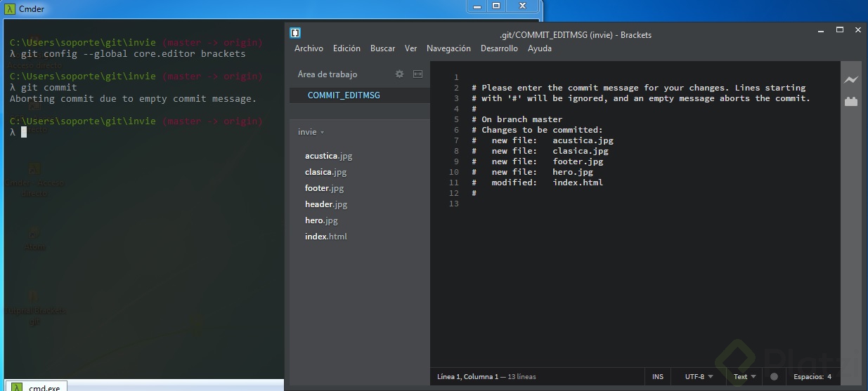Click the split view layout icon
This screenshot has height=391, width=868.
pos(417,74)
